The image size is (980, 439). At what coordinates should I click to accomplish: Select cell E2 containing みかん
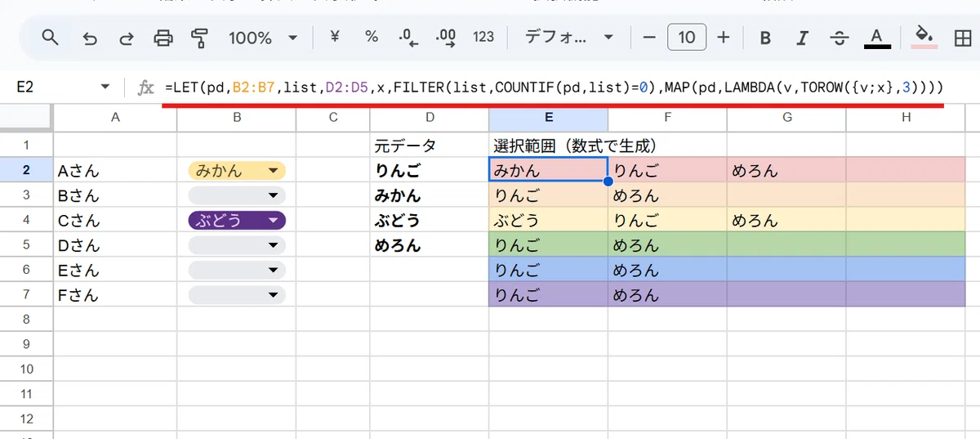(548, 170)
